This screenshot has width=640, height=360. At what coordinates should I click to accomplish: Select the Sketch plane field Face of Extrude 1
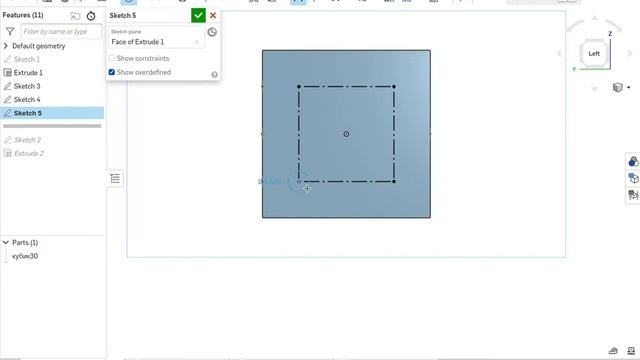point(156,38)
